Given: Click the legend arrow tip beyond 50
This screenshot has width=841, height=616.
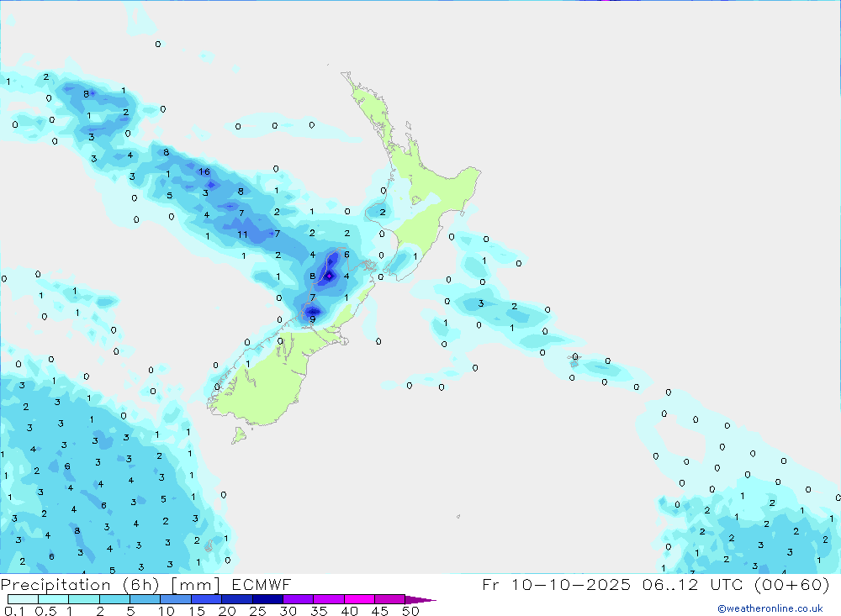Looking at the screenshot, I should tap(421, 599).
